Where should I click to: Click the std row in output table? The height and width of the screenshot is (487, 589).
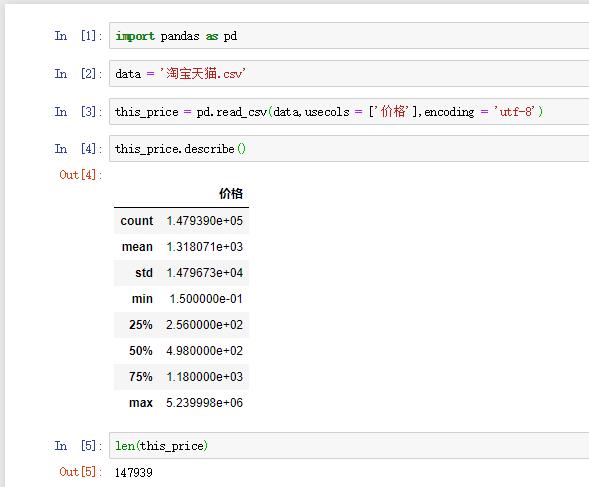(181, 273)
